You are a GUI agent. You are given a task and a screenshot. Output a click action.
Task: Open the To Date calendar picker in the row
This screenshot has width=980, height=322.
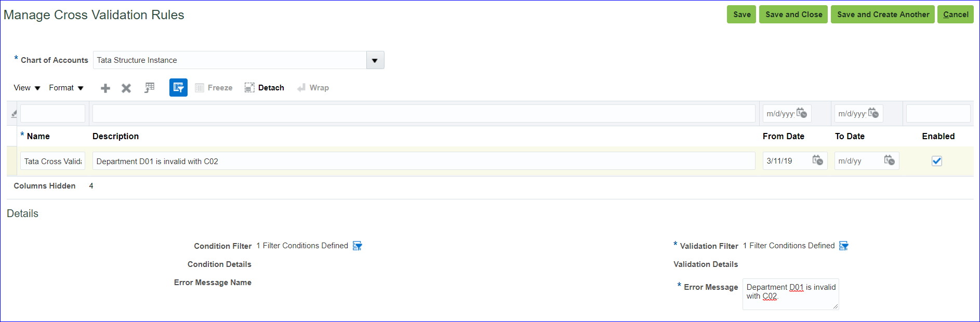889,160
